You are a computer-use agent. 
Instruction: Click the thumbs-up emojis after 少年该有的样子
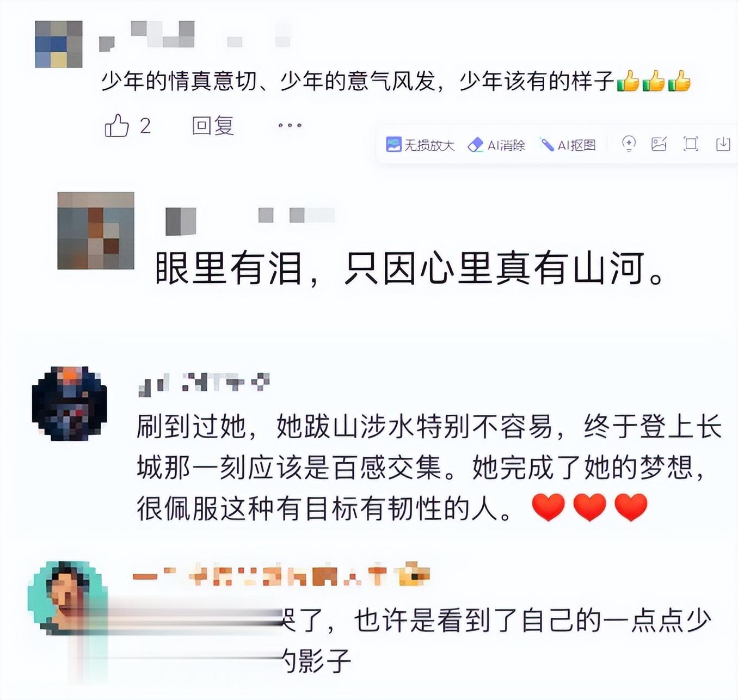point(654,81)
